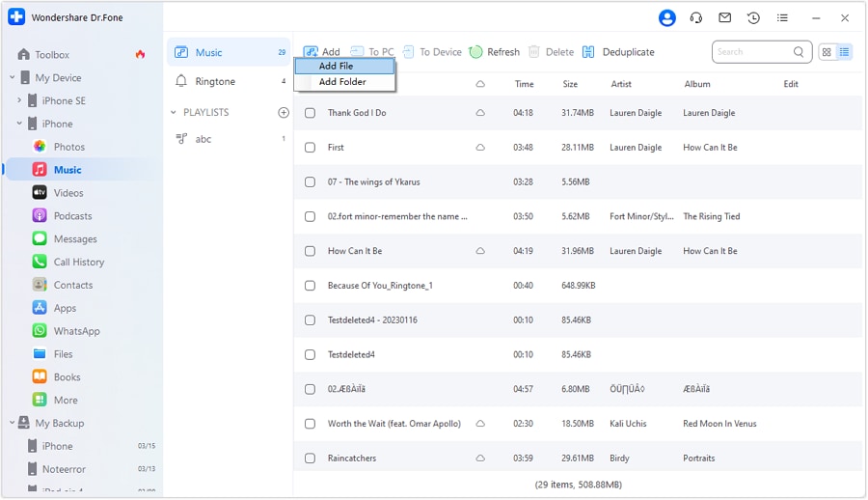Open the abc playlist
Viewport: 868px width, 500px height.
[x=229, y=139]
